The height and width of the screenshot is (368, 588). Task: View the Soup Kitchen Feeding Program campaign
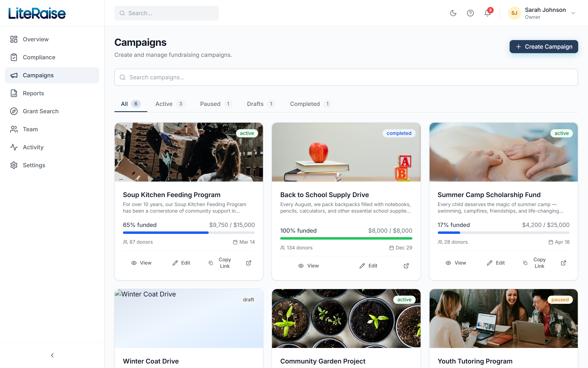(x=141, y=263)
